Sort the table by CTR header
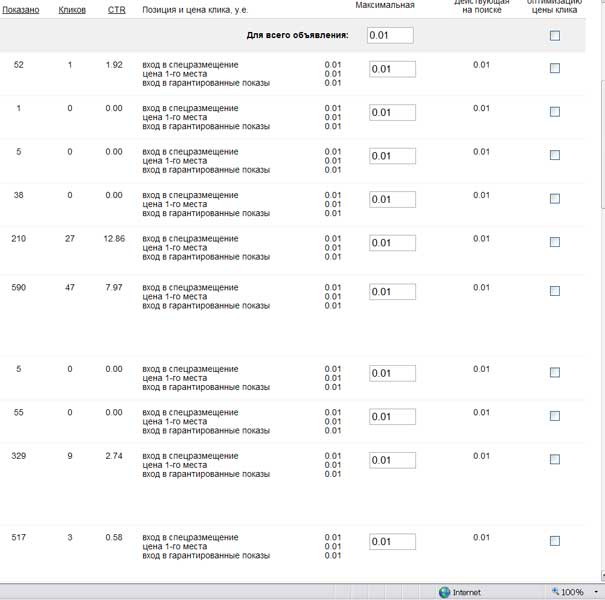 [x=116, y=9]
